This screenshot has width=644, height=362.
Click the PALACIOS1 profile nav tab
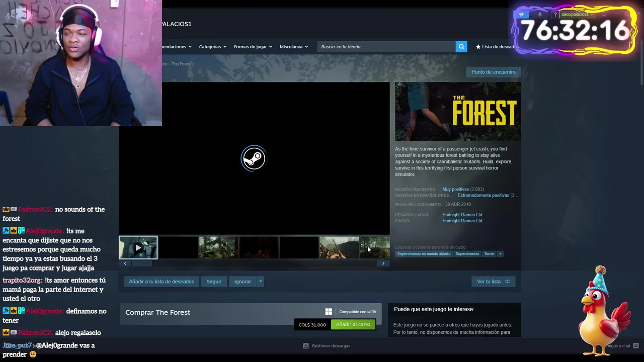pyautogui.click(x=177, y=24)
